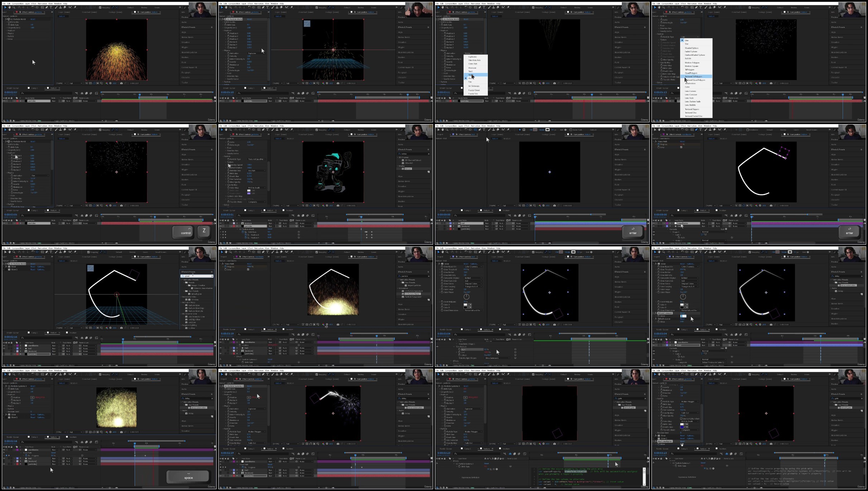Click Search Help magnifier in the 0:00:05:10 frame

pyautogui.click(x=402, y=8)
